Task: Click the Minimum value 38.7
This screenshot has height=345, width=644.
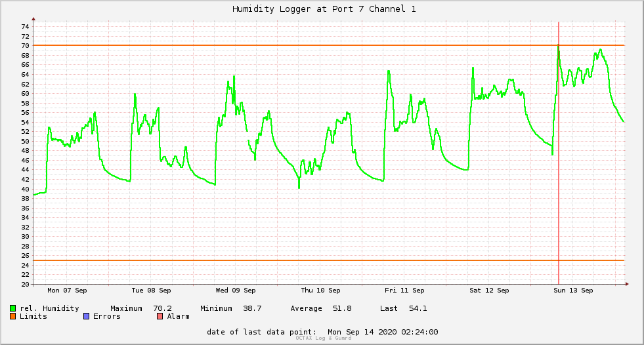Action: pos(252,308)
